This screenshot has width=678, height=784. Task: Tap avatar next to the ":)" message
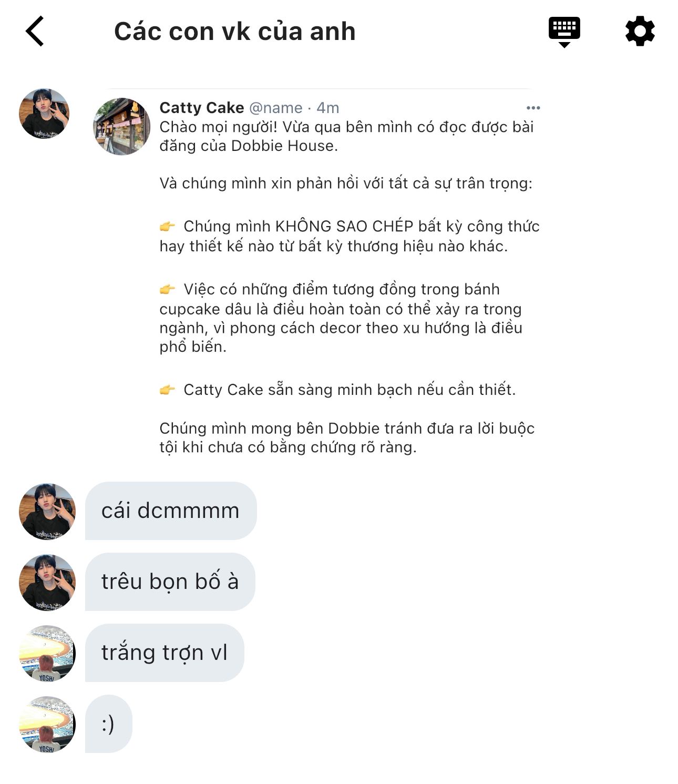(x=47, y=724)
